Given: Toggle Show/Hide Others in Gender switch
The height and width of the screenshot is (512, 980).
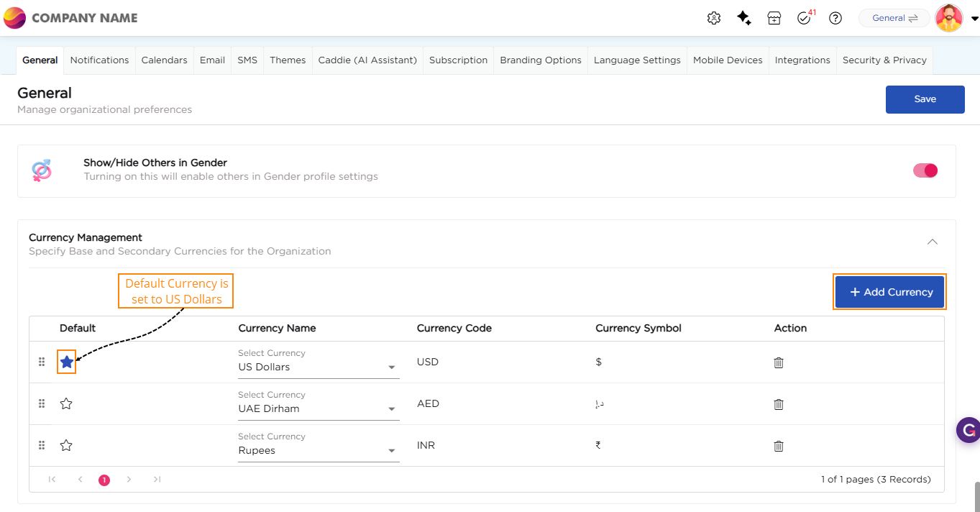Looking at the screenshot, I should click(925, 170).
